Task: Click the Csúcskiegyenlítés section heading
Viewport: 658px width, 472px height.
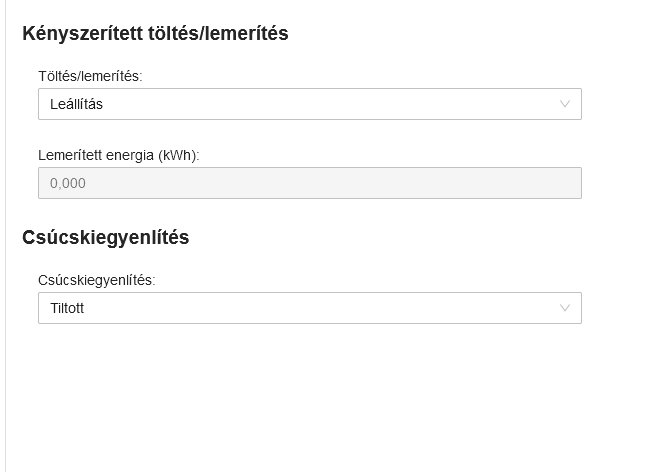Action: coord(105,237)
